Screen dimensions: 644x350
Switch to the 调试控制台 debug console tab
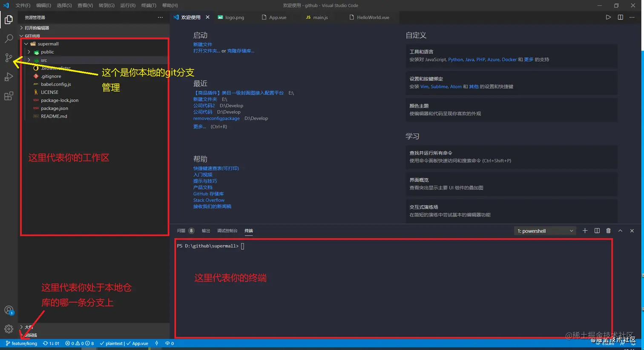(227, 231)
